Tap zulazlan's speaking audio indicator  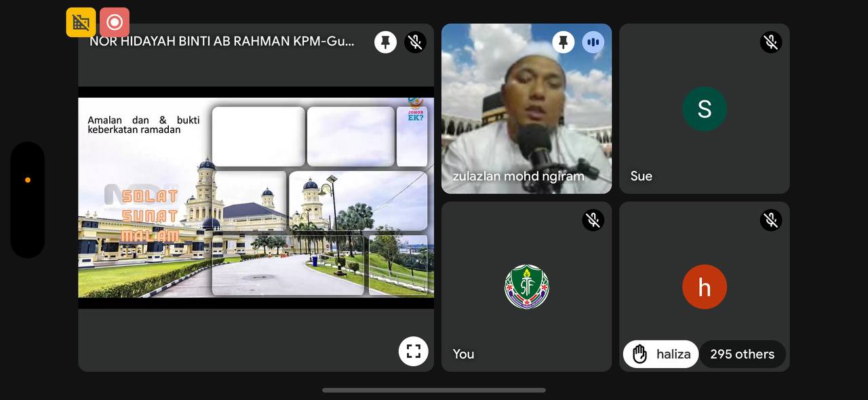point(593,42)
